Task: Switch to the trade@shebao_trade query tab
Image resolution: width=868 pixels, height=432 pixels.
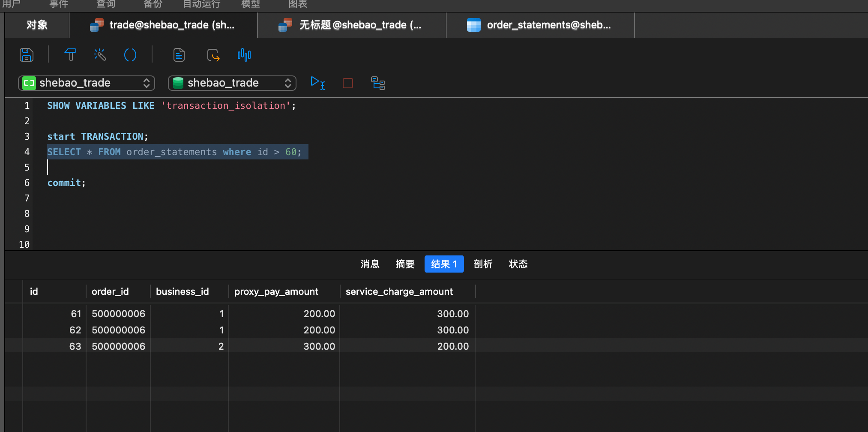Action: coord(163,25)
